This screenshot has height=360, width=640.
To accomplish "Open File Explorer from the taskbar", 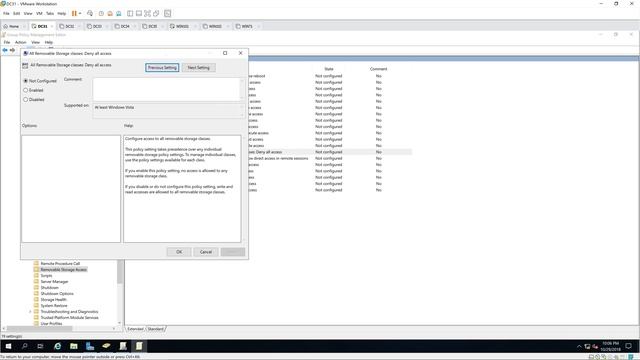I will 74,346.
